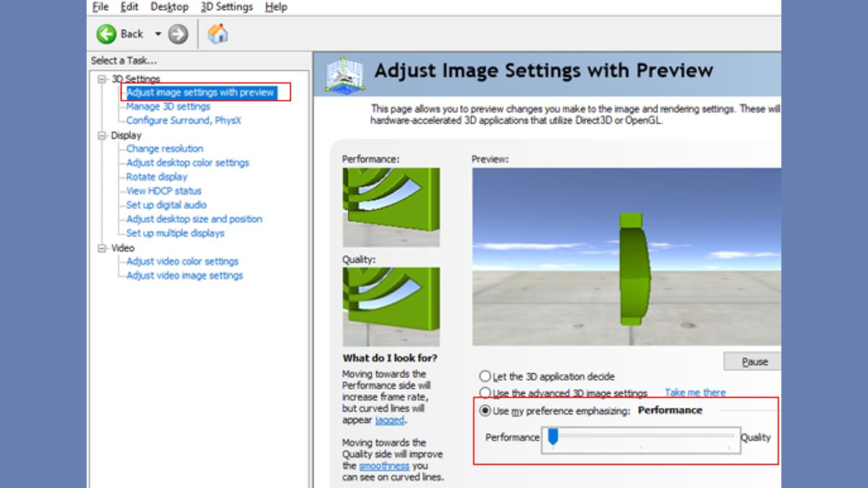Click the 3D preview image
This screenshot has width=868, height=488.
(x=626, y=257)
